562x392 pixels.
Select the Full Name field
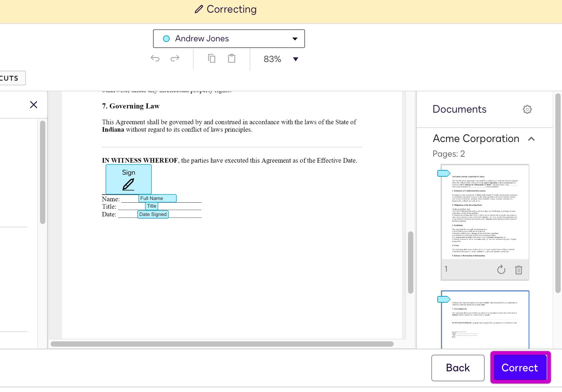[x=157, y=198]
